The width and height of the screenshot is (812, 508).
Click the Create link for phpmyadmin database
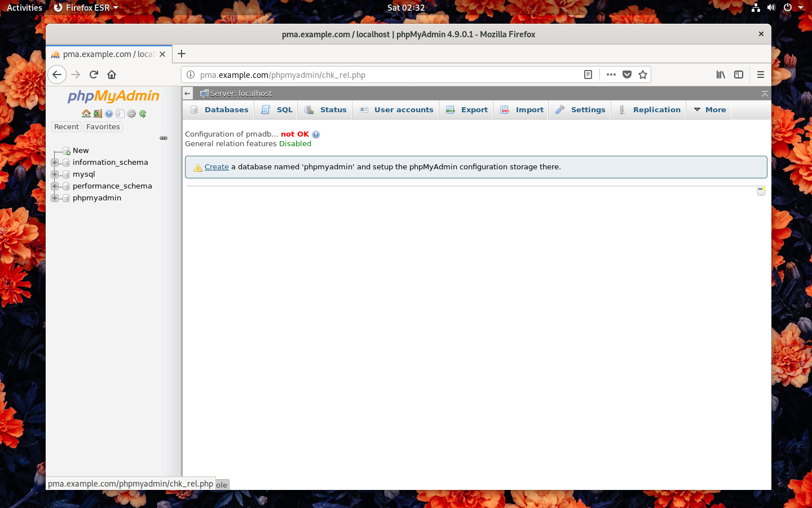click(x=217, y=167)
